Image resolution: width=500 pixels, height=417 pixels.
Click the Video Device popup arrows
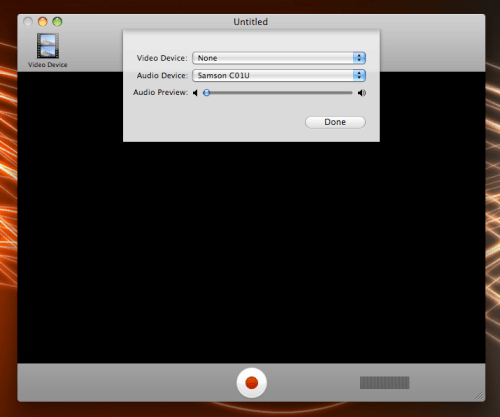(359, 58)
